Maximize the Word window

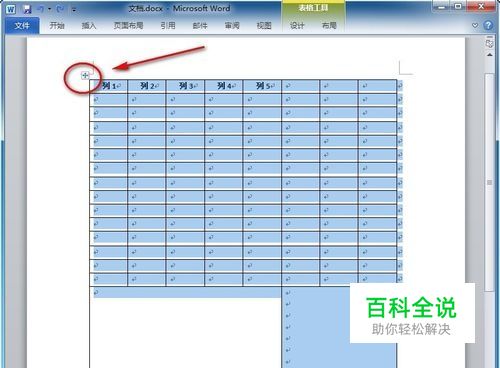pyautogui.click(x=458, y=7)
